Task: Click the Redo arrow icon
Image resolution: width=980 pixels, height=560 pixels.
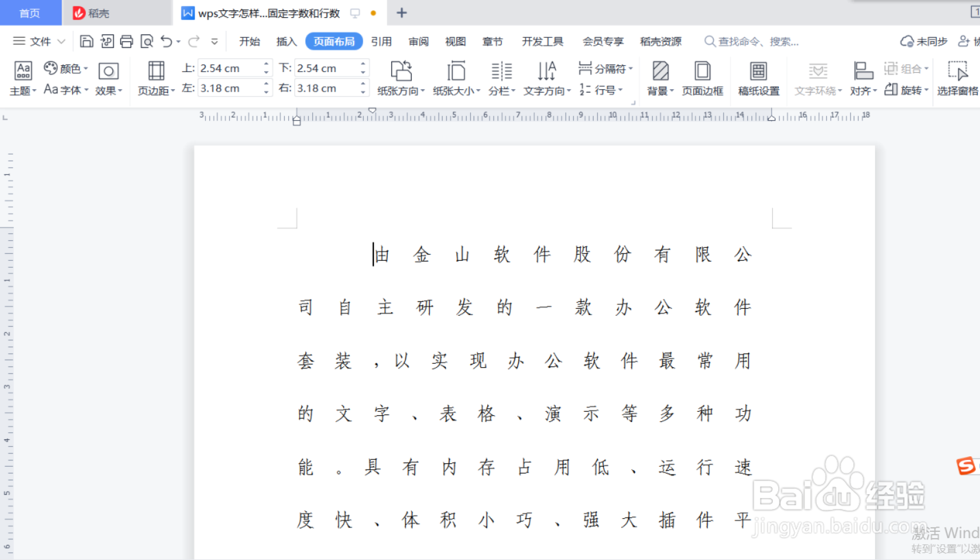Action: pos(194,42)
